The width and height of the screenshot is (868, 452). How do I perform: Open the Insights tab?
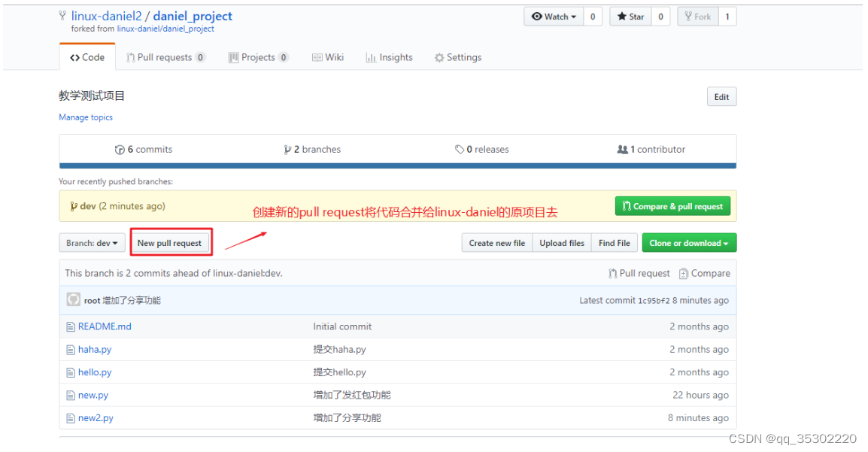(x=389, y=57)
